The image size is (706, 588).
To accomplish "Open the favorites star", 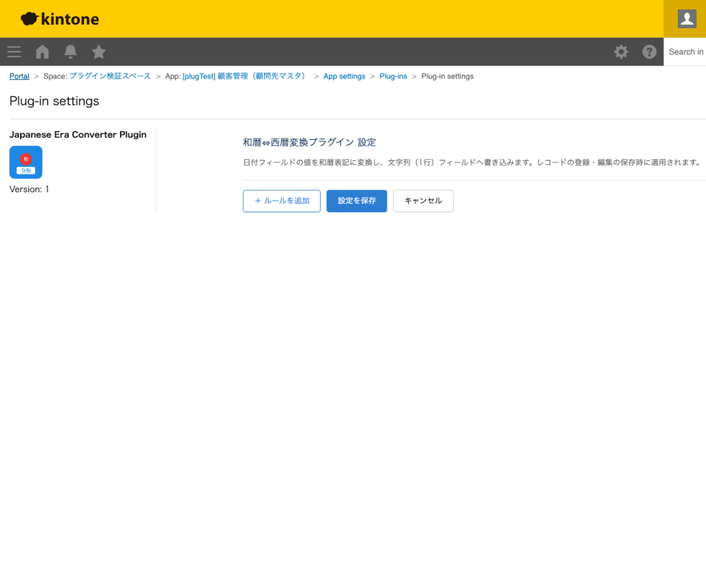I will pyautogui.click(x=99, y=52).
